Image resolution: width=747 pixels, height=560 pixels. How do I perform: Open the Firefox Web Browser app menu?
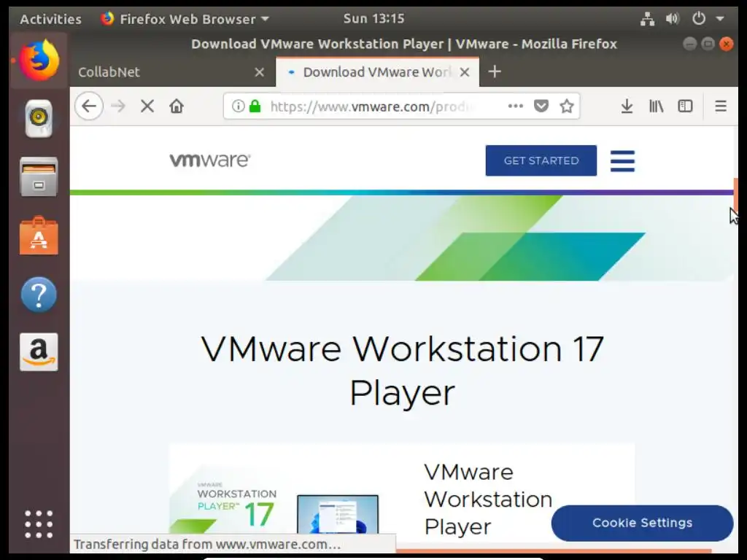click(x=185, y=19)
